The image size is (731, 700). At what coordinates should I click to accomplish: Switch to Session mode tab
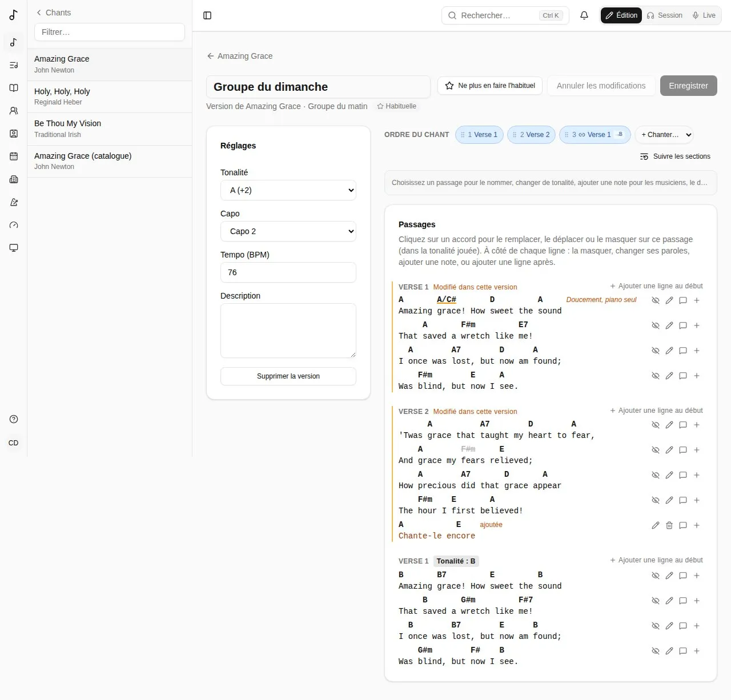click(x=664, y=15)
